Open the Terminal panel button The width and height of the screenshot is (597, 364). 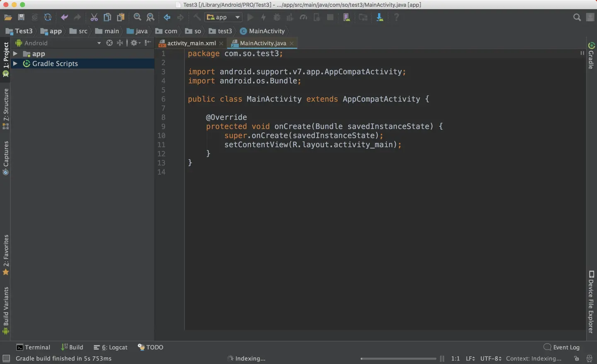[33, 347]
